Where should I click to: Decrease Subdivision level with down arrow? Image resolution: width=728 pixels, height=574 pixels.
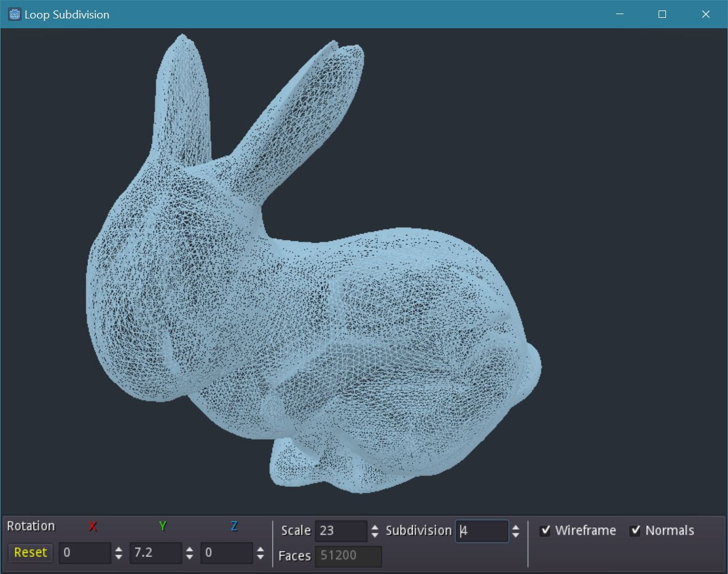coord(516,535)
